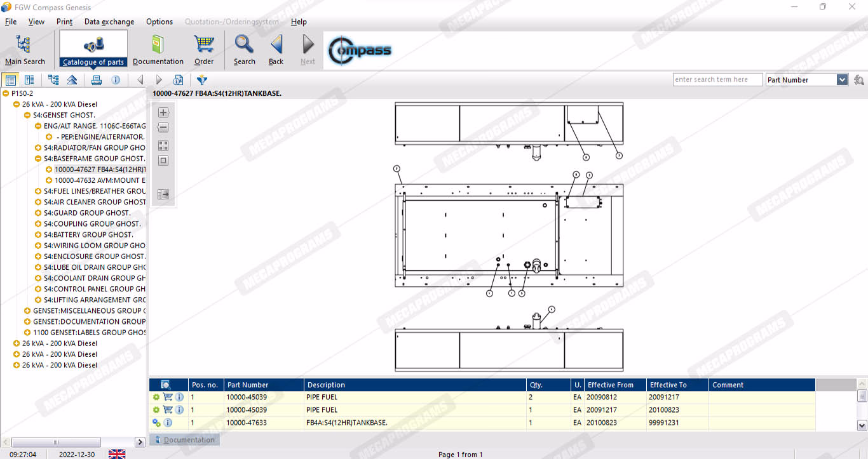
Task: Expand GENSET:MISCELLANEOUS GROUP node
Action: pos(27,310)
